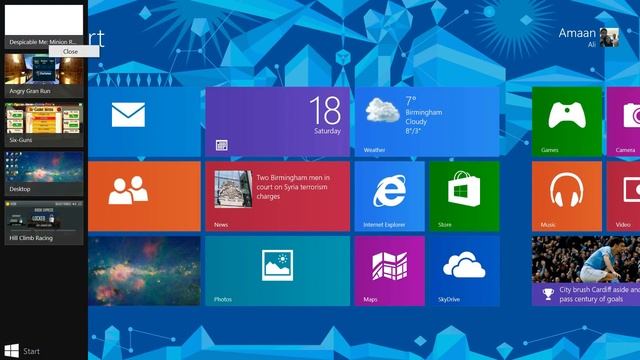The image size is (640, 360).
Task: Launch Internet Explorer tile
Action: 389,196
